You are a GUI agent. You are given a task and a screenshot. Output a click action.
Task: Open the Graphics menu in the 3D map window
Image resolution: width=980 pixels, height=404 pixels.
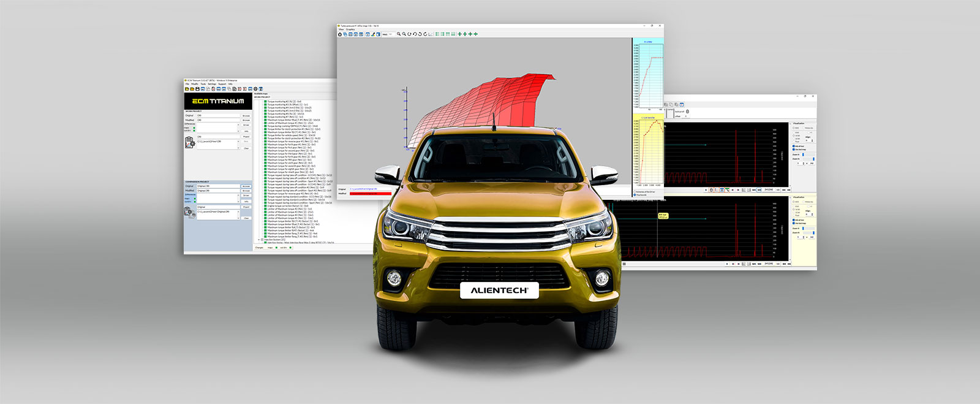pyautogui.click(x=350, y=29)
